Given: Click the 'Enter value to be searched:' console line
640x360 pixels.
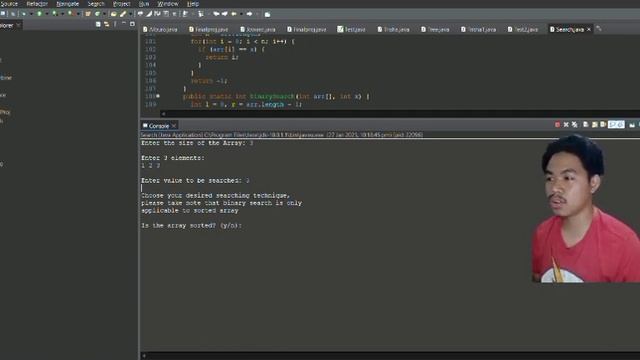Looking at the screenshot, I should click(x=195, y=180).
